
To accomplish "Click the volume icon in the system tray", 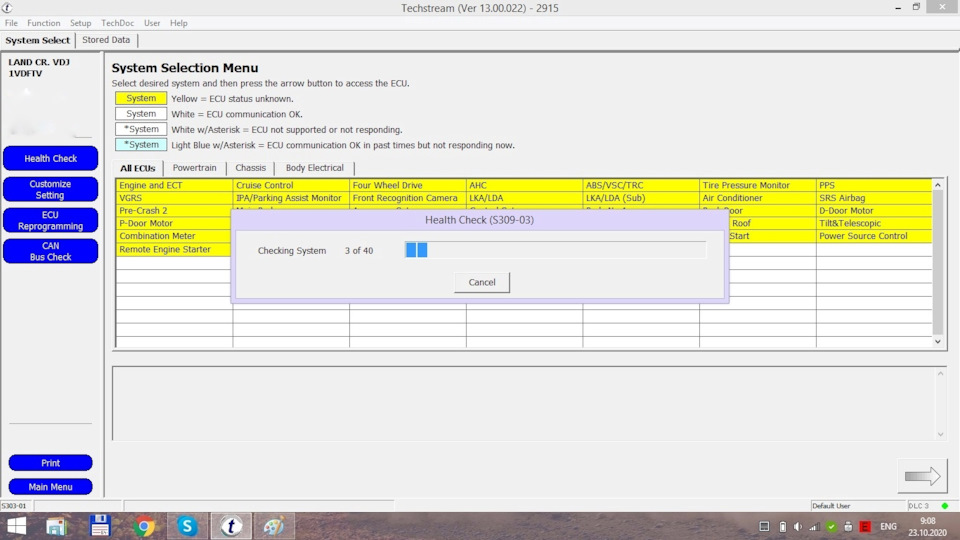I will pyautogui.click(x=797, y=527).
